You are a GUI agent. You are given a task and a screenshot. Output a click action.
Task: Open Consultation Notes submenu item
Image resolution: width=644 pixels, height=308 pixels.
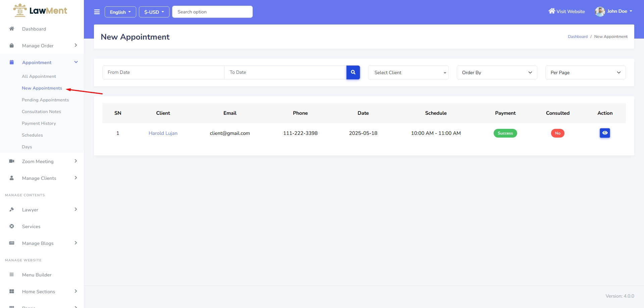coord(41,112)
